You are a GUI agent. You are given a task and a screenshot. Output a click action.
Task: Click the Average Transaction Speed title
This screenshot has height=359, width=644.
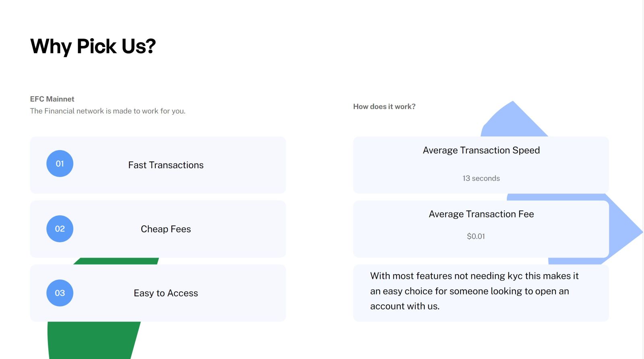(481, 150)
